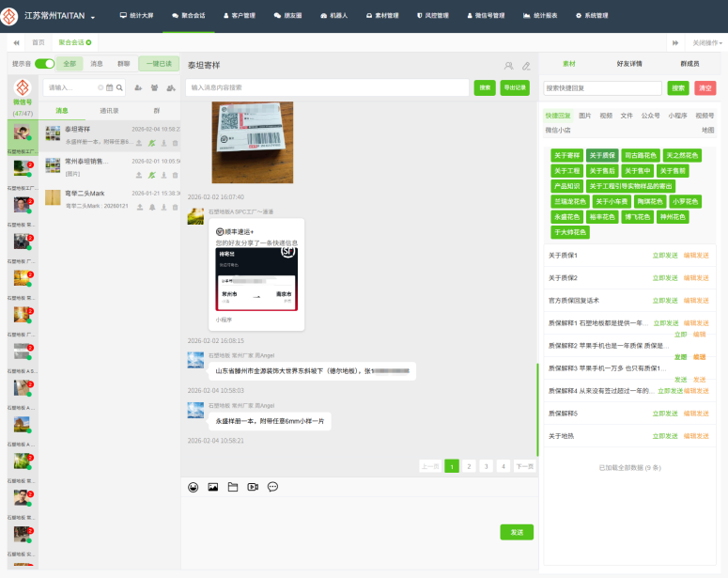Open the file folder attachment icon
Viewport: 728px width, 578px height.
click(x=233, y=487)
